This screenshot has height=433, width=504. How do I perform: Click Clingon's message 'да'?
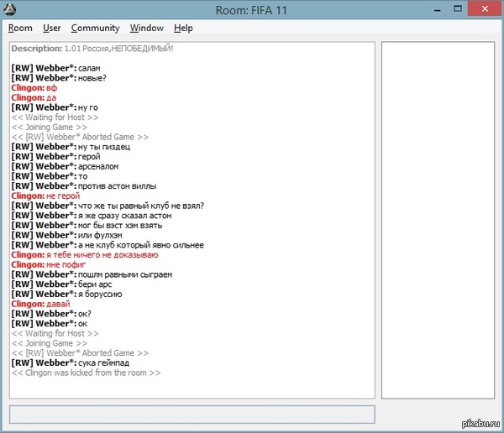[34, 97]
